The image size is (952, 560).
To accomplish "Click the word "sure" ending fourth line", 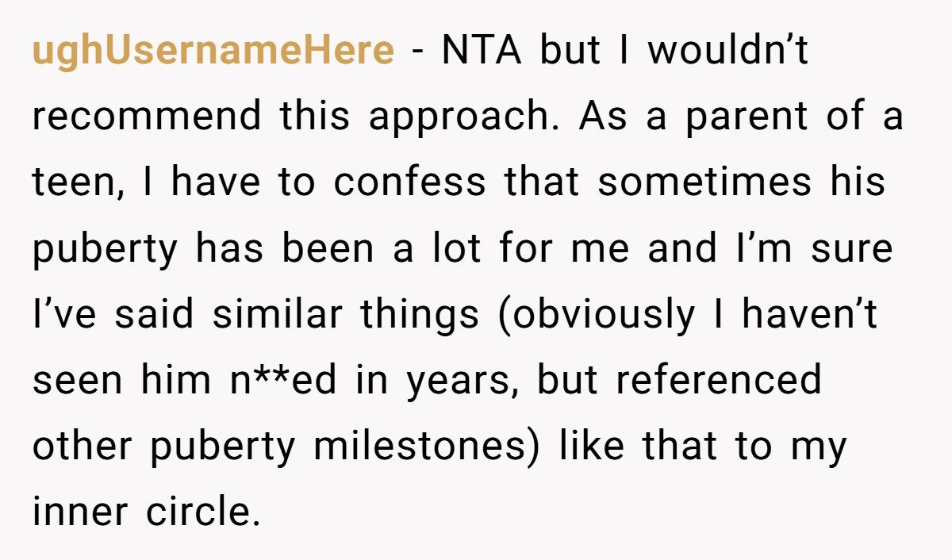I will click(853, 249).
